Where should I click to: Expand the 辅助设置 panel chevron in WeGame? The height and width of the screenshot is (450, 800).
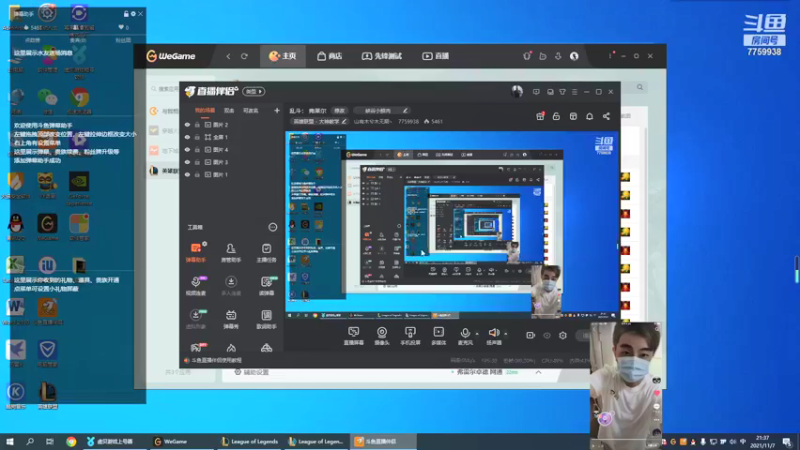[x=538, y=372]
